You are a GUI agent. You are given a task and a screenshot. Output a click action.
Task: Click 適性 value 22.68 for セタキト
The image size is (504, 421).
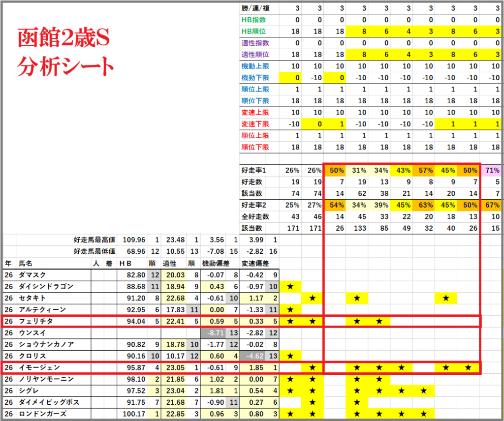point(176,298)
